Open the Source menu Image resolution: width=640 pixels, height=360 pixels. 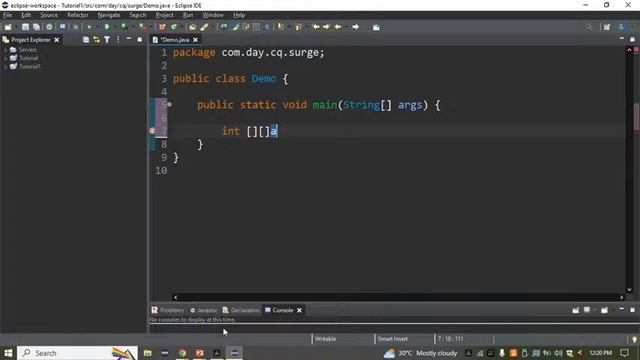49,15
